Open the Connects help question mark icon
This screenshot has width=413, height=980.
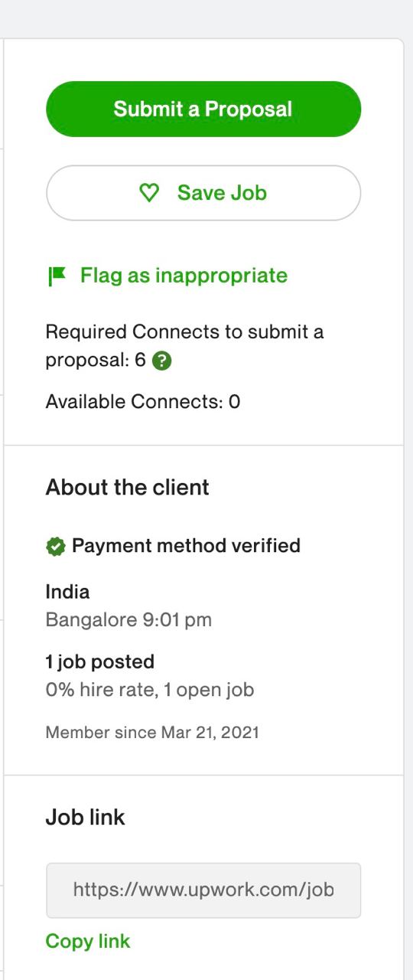[x=162, y=361]
